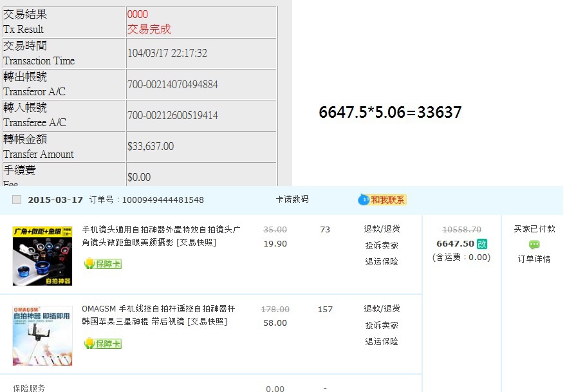Image resolution: width=567 pixels, height=392 pixels.
Task: Click the 和我联系 contact seller icon
Action: click(x=382, y=200)
